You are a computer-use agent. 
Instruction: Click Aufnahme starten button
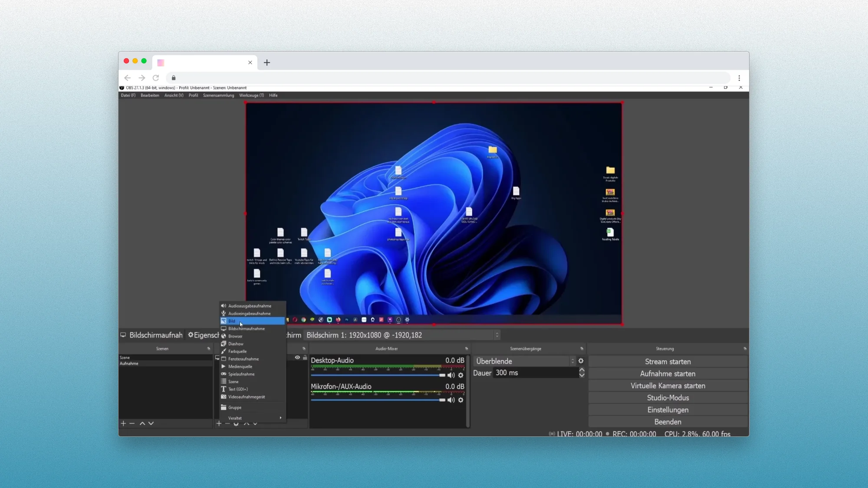tap(667, 373)
